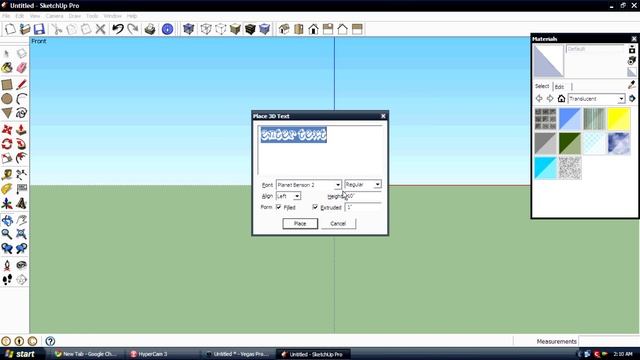Viewport: 640px width, 360px height.
Task: Click the New file icon in toolbar
Action: tap(10, 29)
